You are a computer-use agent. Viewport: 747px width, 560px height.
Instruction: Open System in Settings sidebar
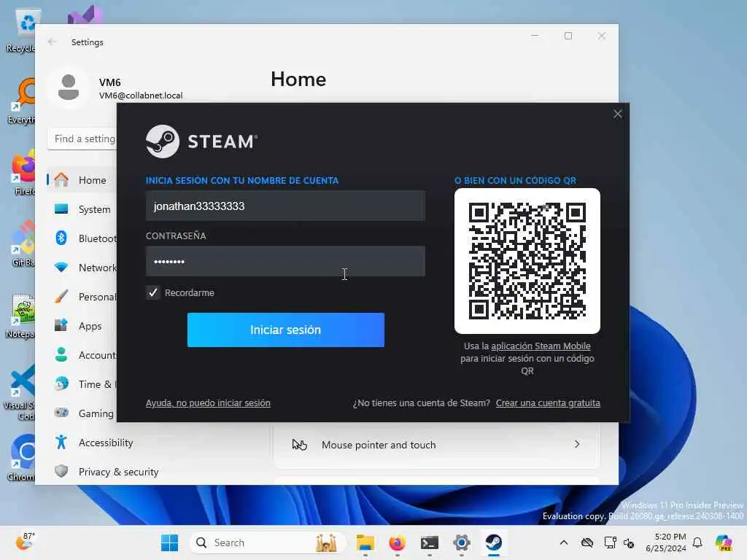[x=82, y=209]
